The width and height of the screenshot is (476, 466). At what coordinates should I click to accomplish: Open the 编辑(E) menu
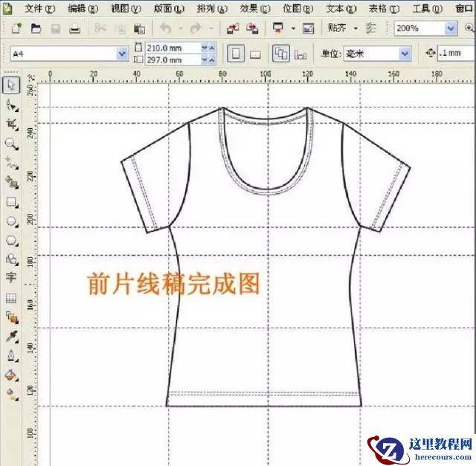[x=83, y=8]
